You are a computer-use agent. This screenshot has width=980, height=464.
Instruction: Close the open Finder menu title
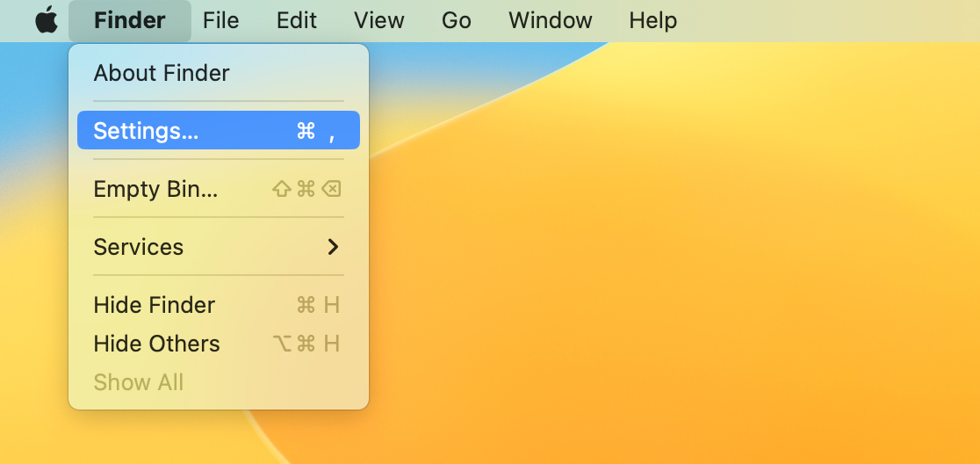tap(130, 20)
